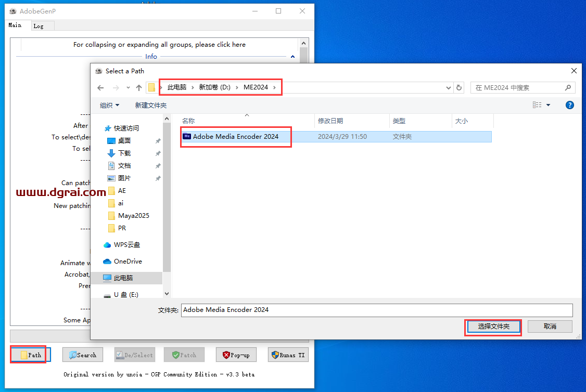The height and width of the screenshot is (392, 586).
Task: Click 'For collapsing or expanding all groups' text
Action: (159, 44)
